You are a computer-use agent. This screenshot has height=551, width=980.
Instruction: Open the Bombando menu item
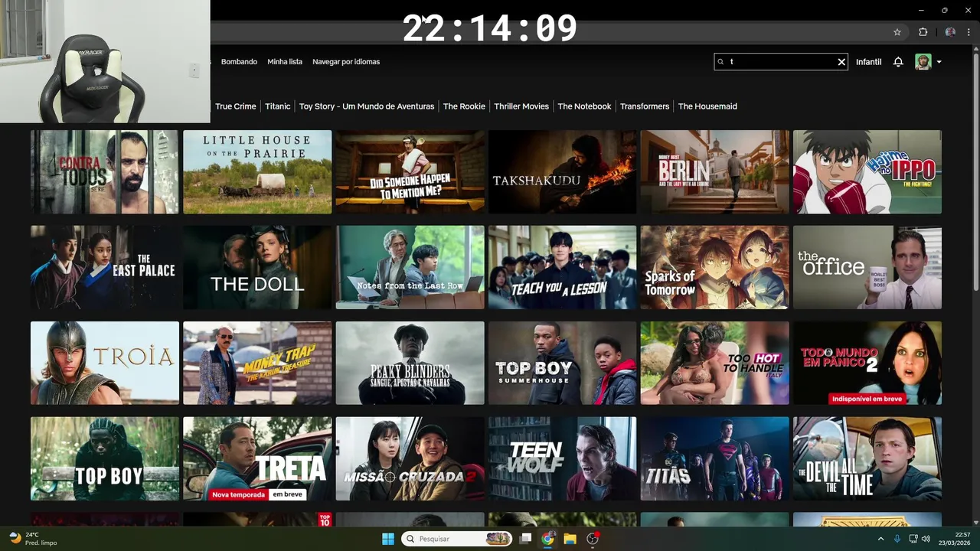click(x=239, y=62)
